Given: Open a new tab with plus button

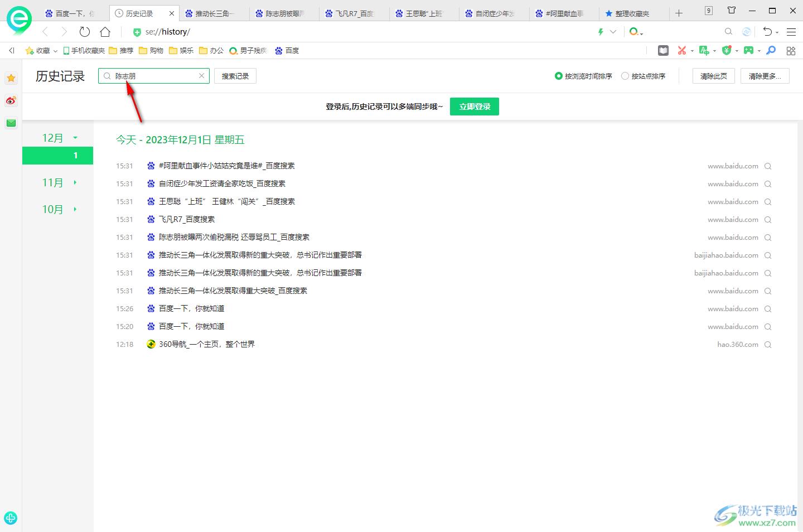Looking at the screenshot, I should 679,13.
